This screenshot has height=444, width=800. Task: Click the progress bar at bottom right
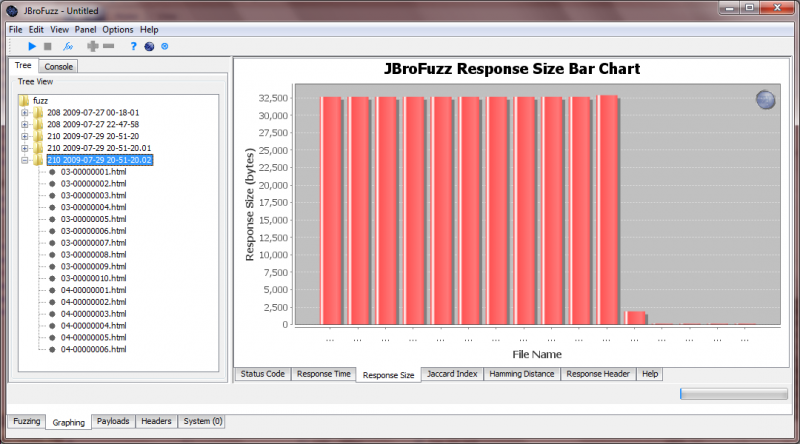[734, 393]
